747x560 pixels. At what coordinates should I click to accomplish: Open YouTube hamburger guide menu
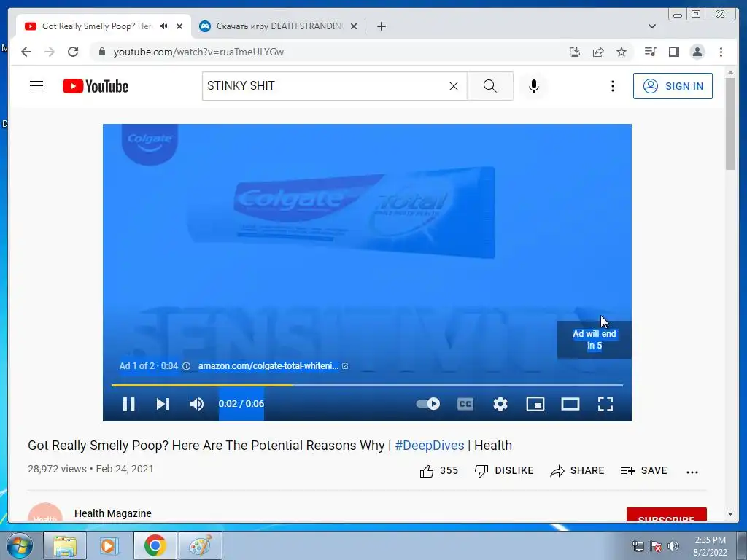pos(36,86)
